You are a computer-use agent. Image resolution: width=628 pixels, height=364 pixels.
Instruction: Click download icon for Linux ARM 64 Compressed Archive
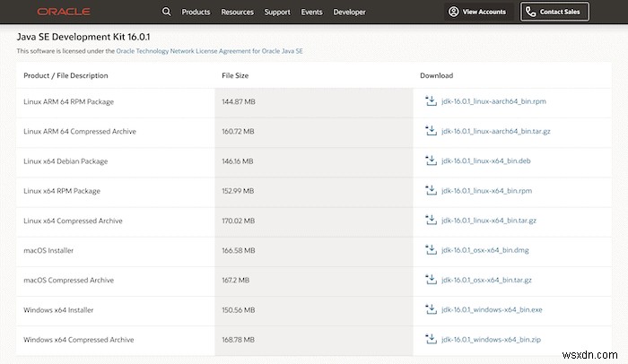tap(431, 131)
